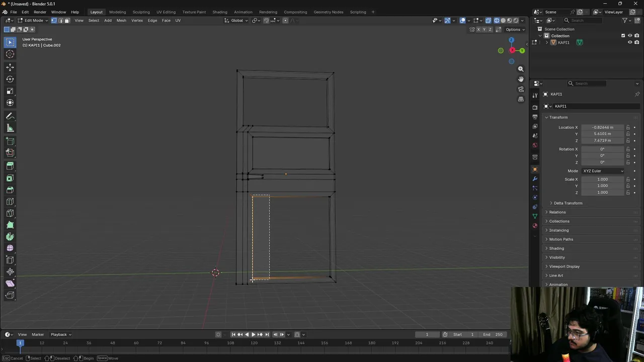Hide KAPI1 object in viewport

tap(630, 43)
